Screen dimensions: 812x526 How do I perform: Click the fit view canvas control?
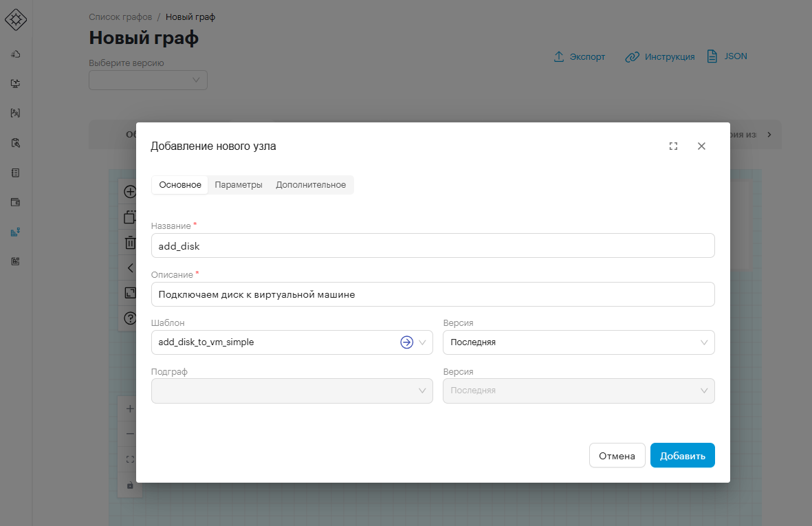click(130, 459)
